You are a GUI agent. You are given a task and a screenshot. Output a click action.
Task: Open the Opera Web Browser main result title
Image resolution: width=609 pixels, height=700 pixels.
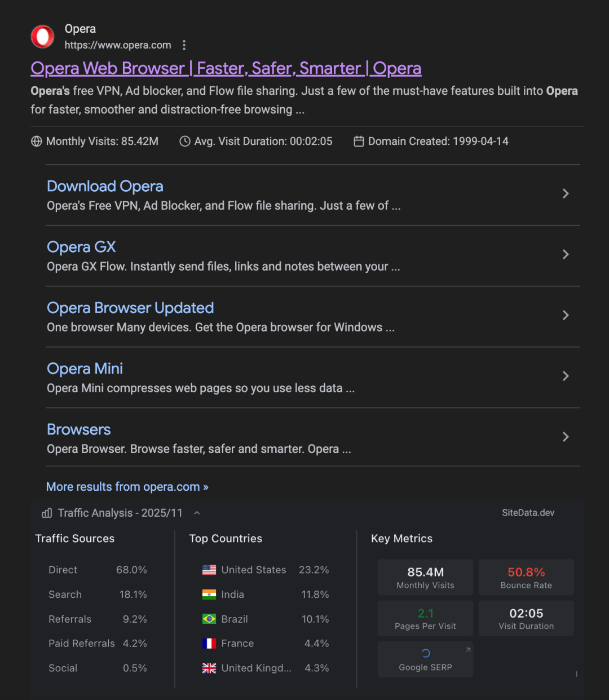tap(226, 68)
